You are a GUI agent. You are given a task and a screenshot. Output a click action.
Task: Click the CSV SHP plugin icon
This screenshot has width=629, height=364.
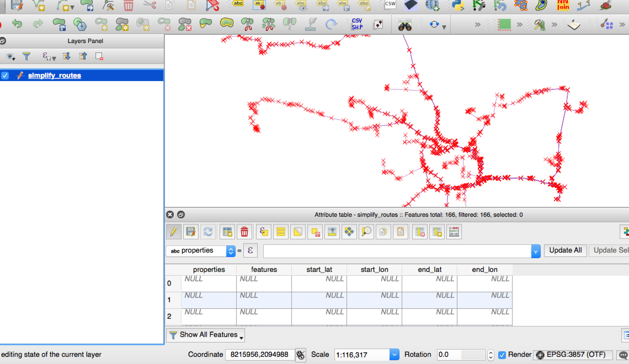[x=357, y=24]
